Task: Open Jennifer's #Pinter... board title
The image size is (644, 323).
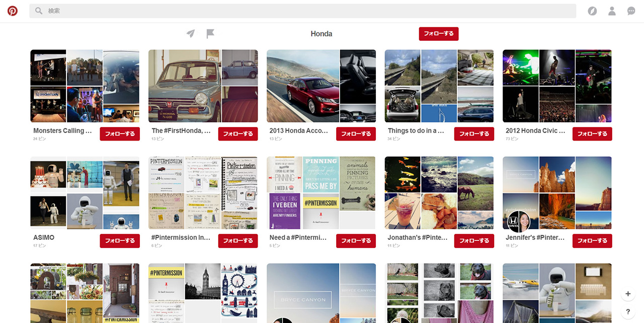Action: (x=535, y=237)
